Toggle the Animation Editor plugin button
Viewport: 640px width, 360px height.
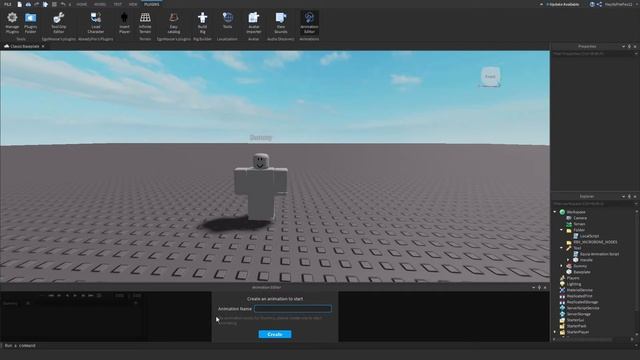pos(309,23)
